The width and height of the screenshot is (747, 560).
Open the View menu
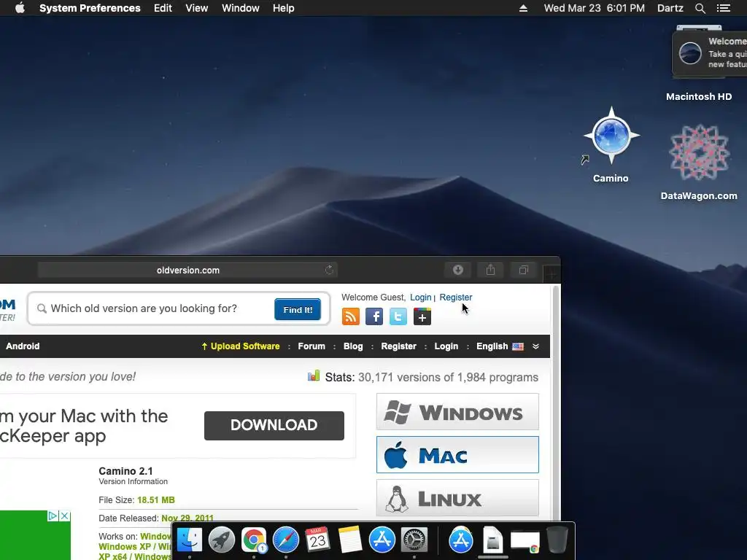(196, 8)
